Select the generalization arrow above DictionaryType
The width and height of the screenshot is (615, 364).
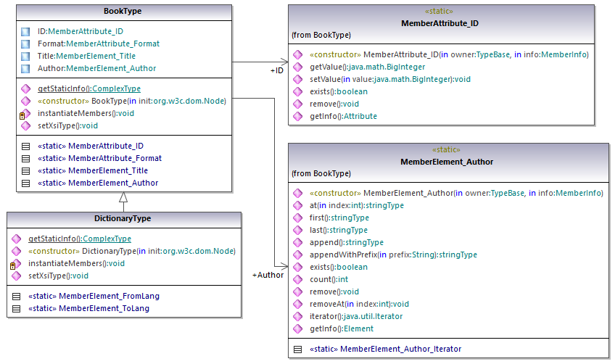pos(123,197)
